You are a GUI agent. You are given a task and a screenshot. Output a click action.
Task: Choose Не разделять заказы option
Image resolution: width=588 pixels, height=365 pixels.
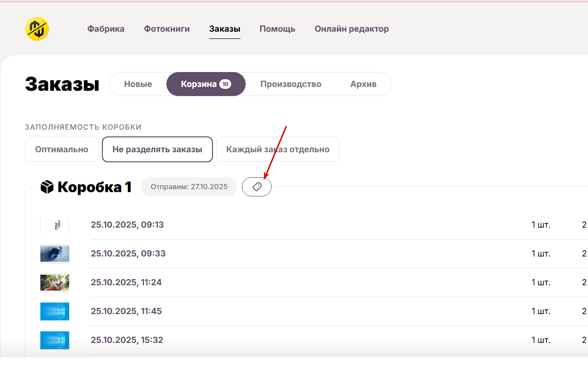157,149
